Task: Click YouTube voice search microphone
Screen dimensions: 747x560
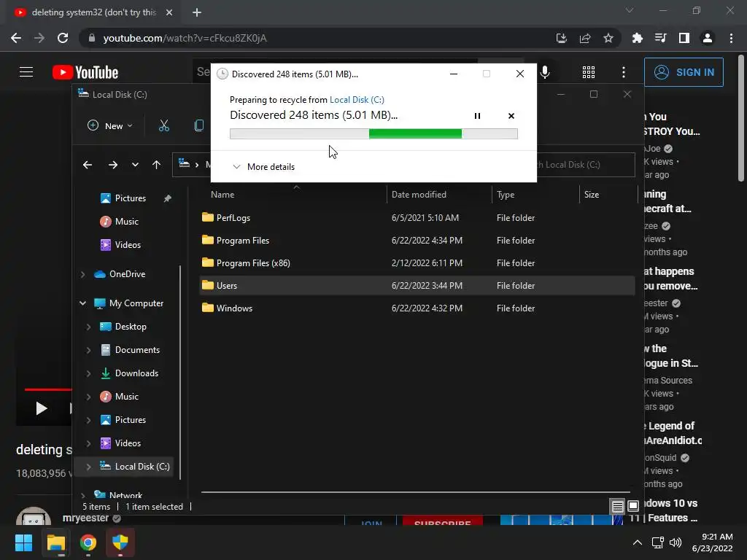Action: click(545, 72)
